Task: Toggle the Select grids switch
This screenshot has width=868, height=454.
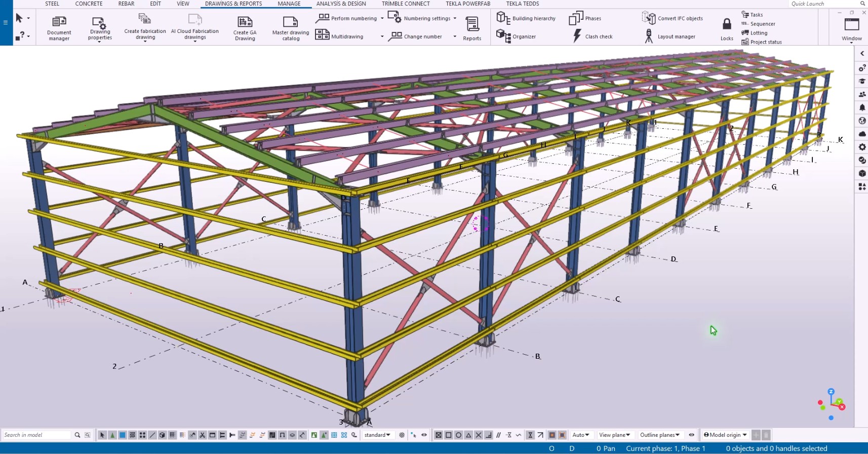Action: tap(172, 435)
